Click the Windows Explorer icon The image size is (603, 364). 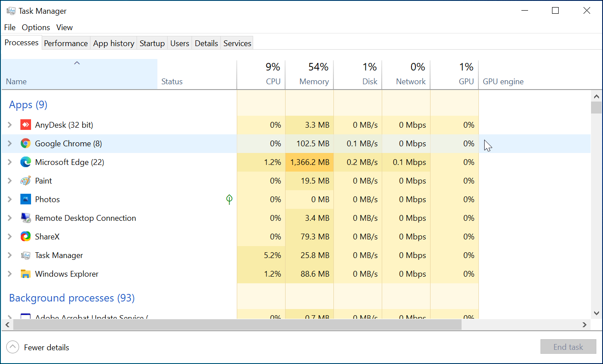click(26, 274)
